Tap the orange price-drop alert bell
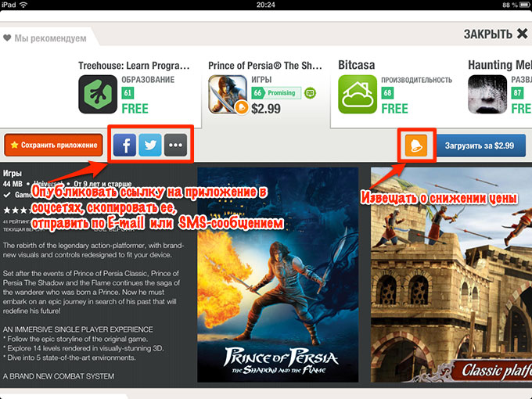 click(416, 146)
